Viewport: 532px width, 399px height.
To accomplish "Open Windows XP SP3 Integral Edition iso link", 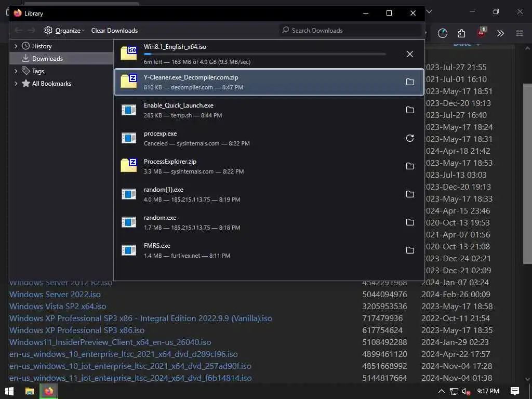I will pyautogui.click(x=140, y=318).
